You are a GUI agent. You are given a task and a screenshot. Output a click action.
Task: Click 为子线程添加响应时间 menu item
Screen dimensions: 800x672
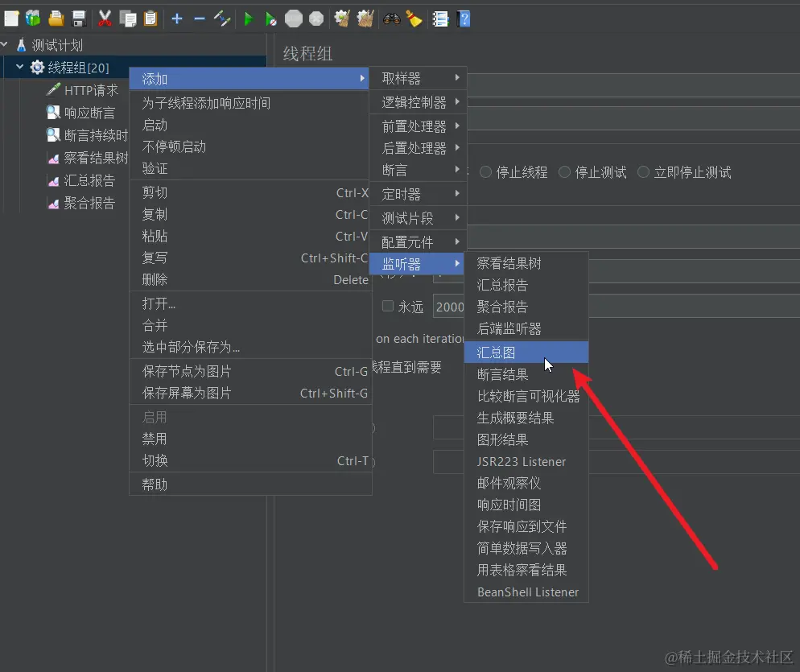(249, 103)
